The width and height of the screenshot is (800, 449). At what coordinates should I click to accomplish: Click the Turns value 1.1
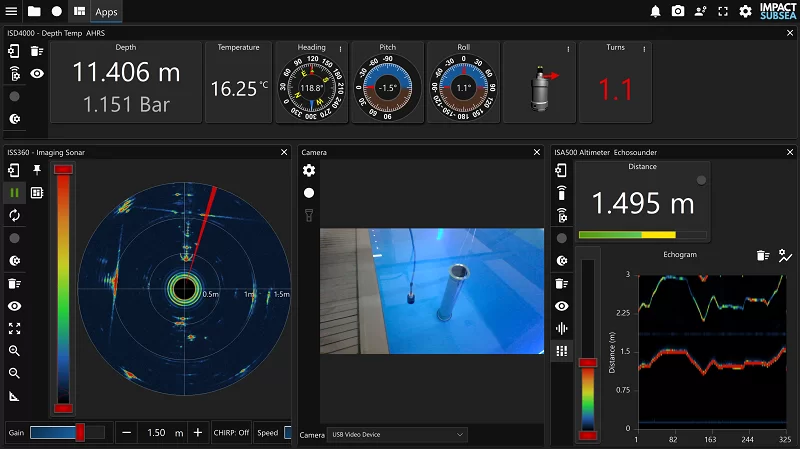pos(615,89)
